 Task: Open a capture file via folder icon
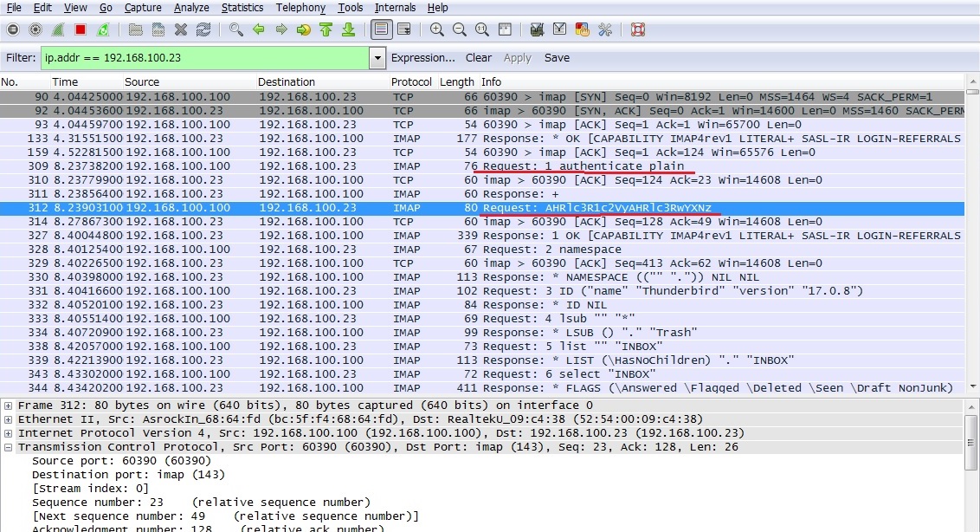click(136, 29)
